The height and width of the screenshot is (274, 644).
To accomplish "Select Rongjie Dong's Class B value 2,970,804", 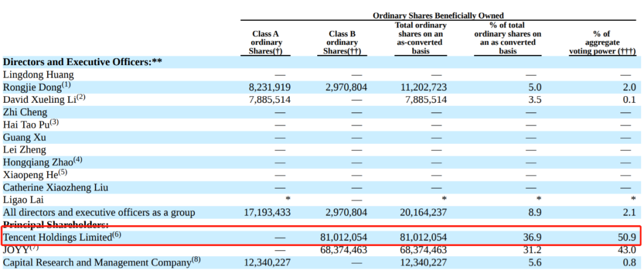I will [346, 87].
